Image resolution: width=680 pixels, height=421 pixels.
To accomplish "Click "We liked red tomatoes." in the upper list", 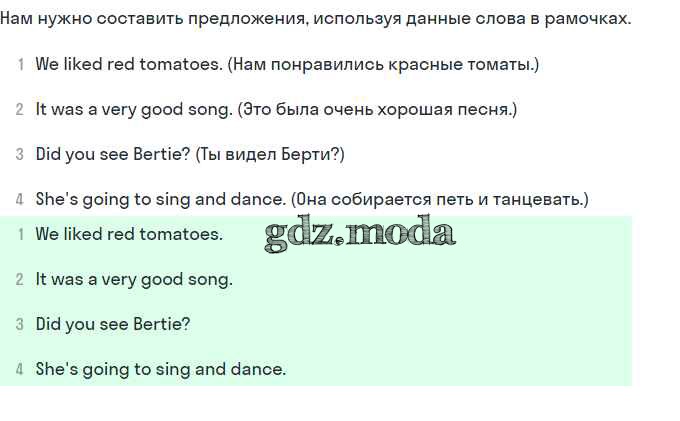I will pyautogui.click(x=129, y=64).
